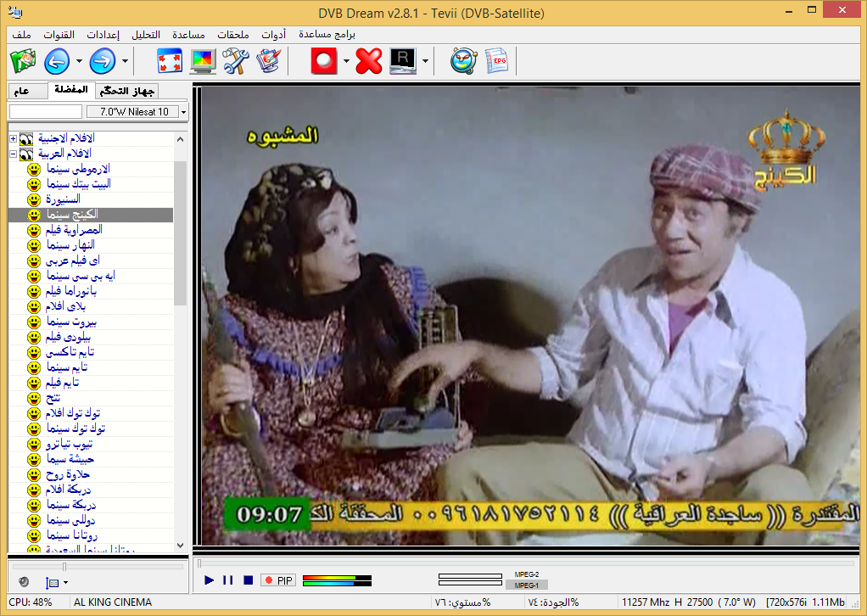Select channel اى فيلم عربى

(73, 260)
